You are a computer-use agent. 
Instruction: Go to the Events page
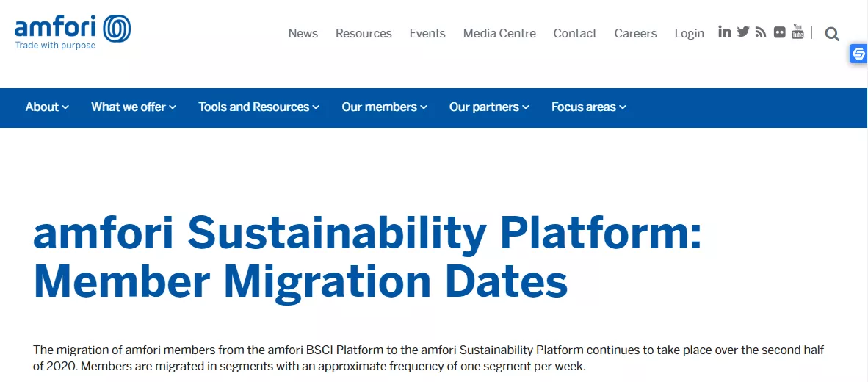[x=427, y=33]
